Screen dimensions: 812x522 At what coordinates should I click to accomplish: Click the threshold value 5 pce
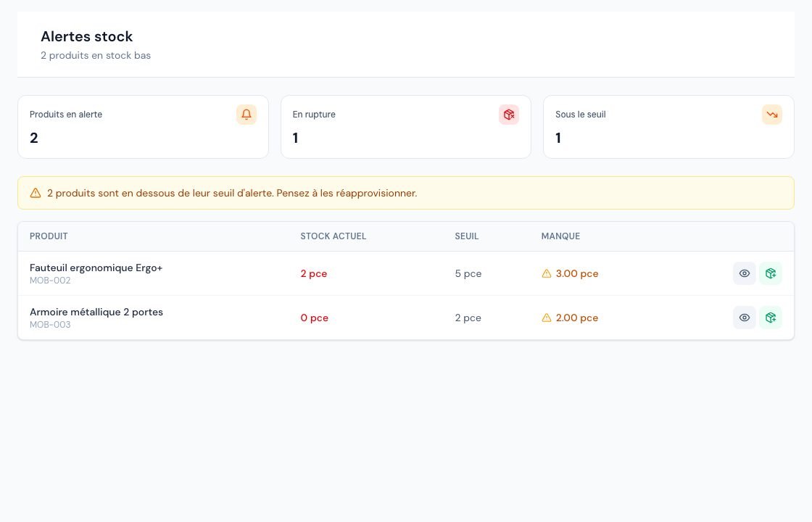click(468, 273)
